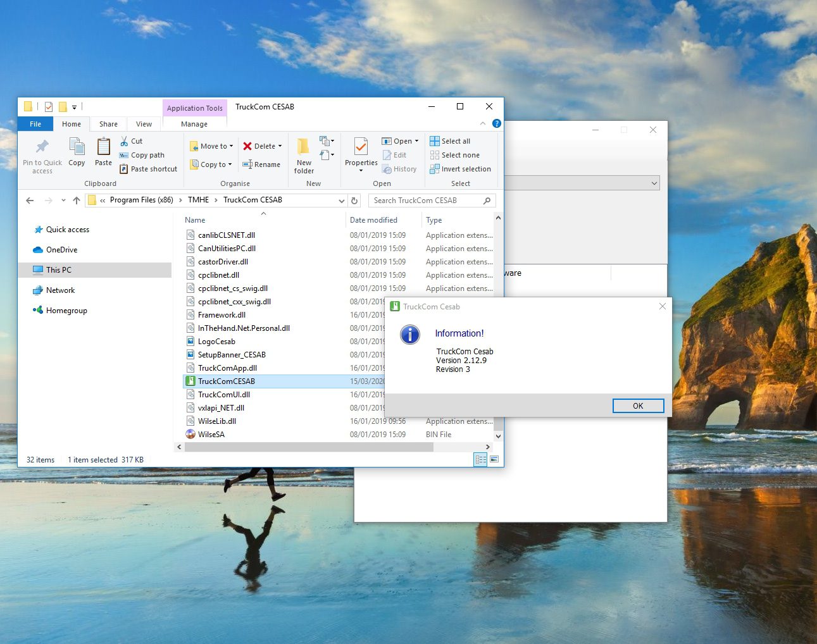
Task: Click the Copy icon in Clipboard group
Action: [77, 147]
